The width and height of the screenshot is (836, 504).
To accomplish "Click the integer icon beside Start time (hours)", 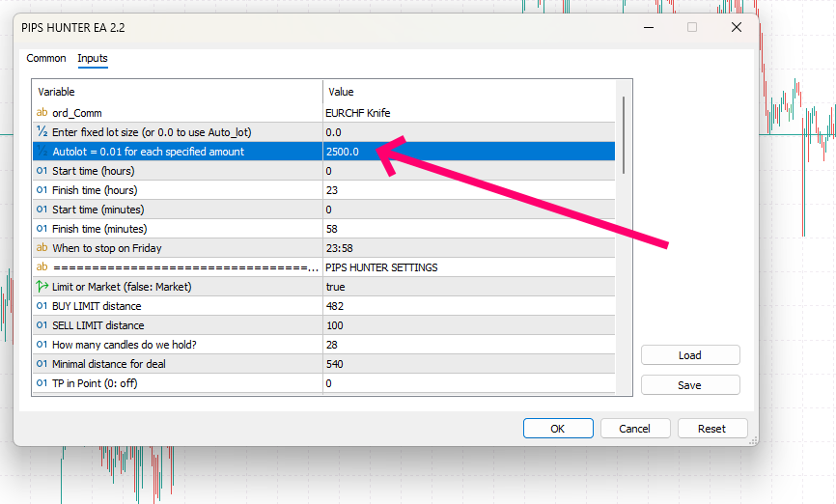I will [x=42, y=171].
